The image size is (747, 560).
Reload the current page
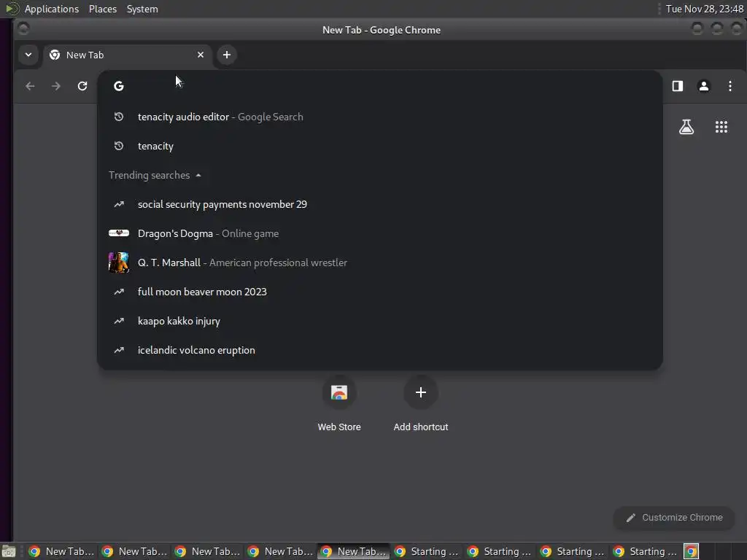82,86
